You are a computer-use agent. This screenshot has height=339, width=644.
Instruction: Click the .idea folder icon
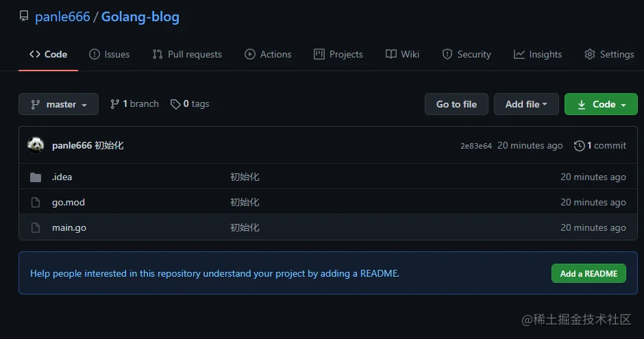pos(36,177)
